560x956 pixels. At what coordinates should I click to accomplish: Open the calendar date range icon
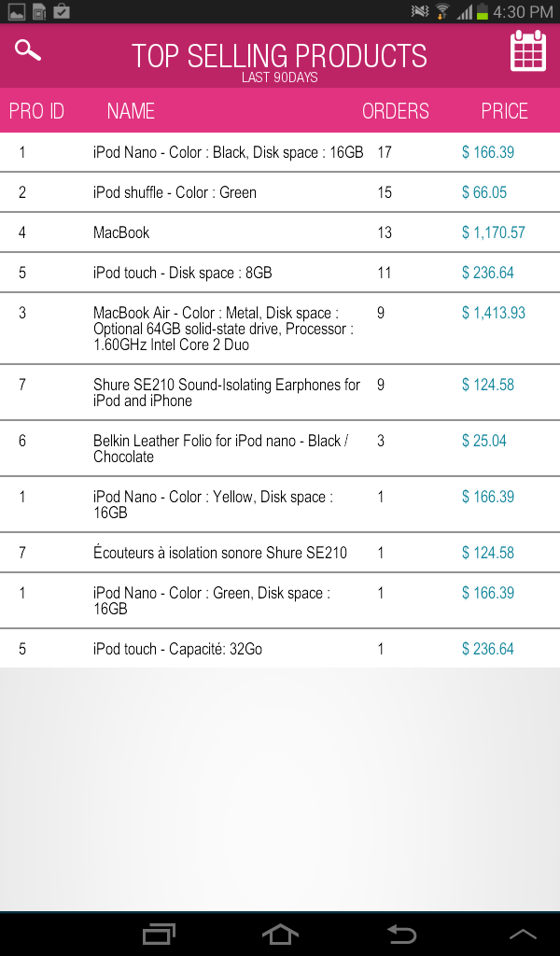[527, 50]
